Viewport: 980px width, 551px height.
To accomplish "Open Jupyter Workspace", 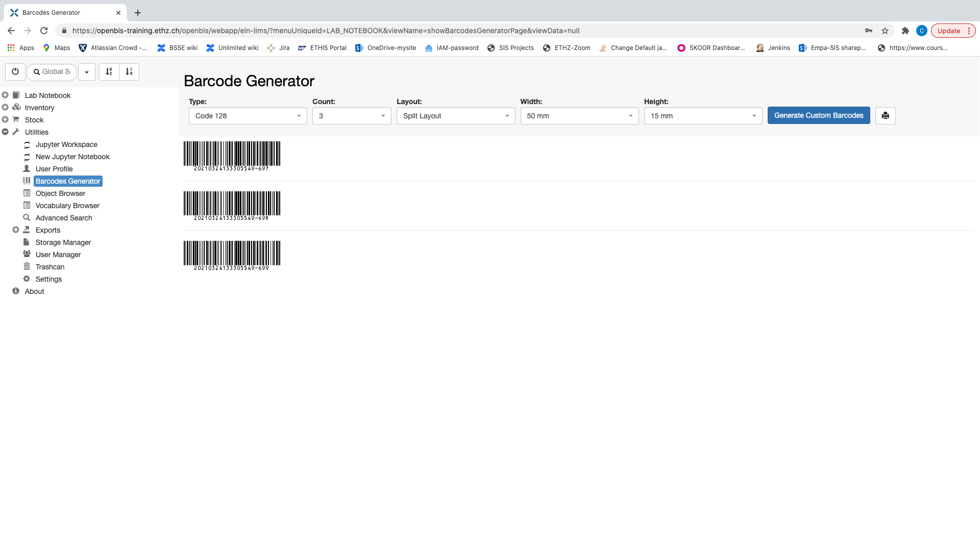I will click(66, 144).
